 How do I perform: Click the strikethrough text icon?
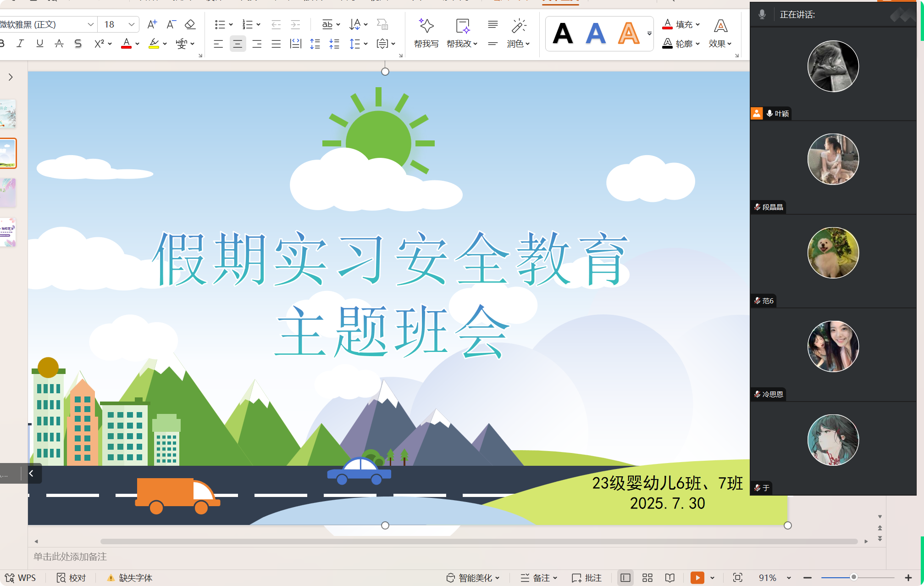click(59, 44)
